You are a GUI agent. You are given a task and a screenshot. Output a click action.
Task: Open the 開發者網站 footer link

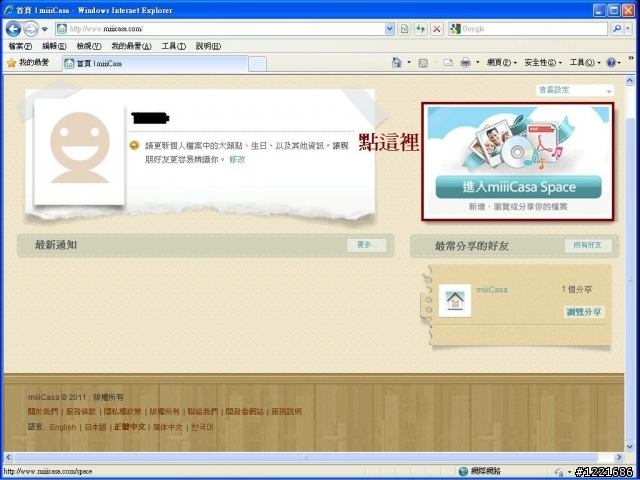244,411
